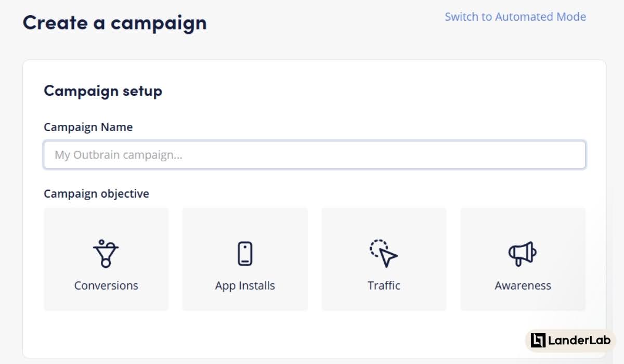Choose the App Installs objective label

(x=245, y=285)
